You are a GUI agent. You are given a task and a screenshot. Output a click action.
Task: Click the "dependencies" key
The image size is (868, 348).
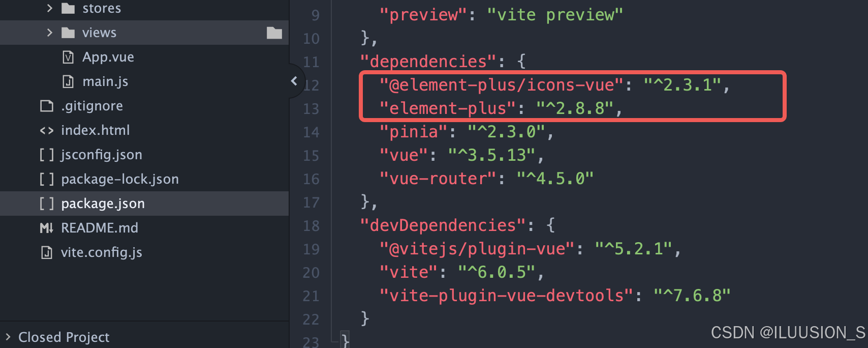tap(427, 62)
